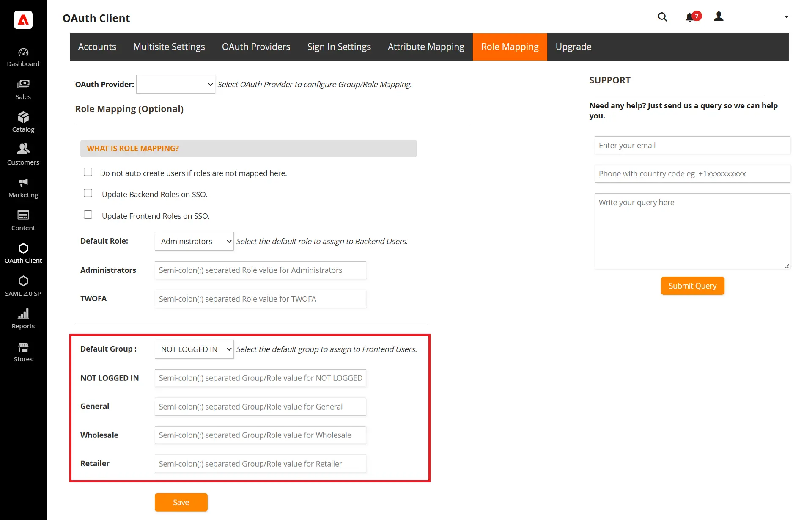Click the user account icon

(719, 17)
